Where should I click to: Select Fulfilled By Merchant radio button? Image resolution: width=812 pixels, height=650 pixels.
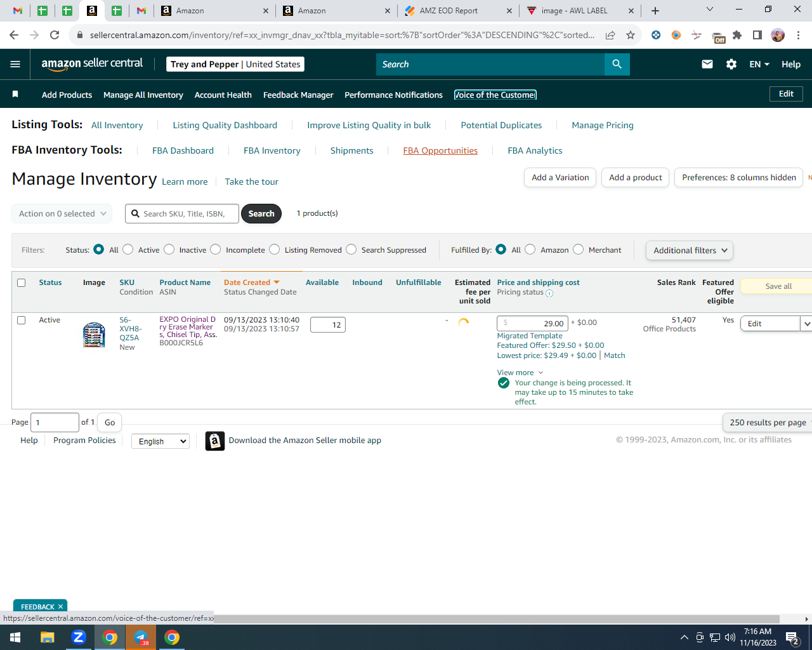(579, 249)
